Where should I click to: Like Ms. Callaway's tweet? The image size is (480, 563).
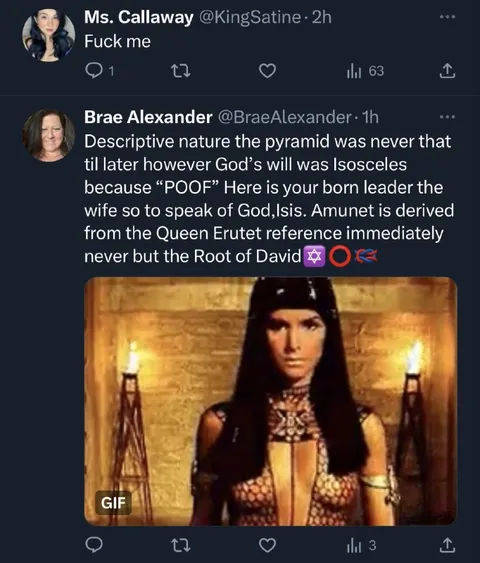tap(267, 71)
